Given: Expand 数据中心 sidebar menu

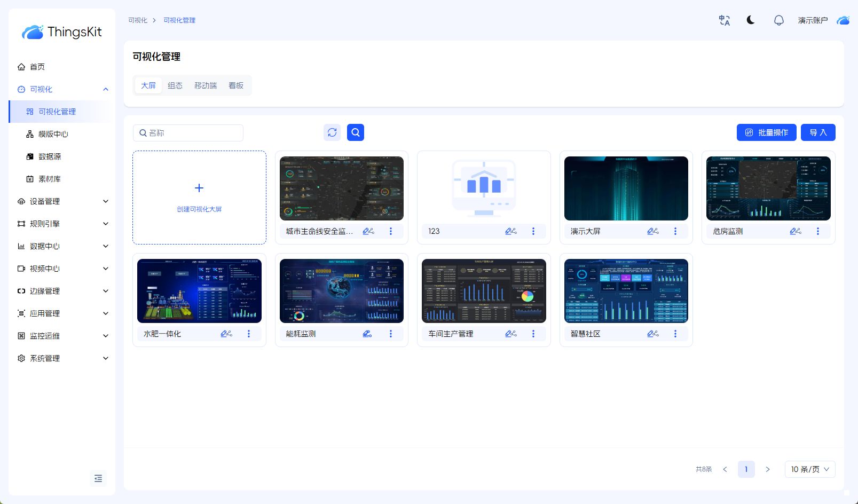Looking at the screenshot, I should tap(62, 246).
